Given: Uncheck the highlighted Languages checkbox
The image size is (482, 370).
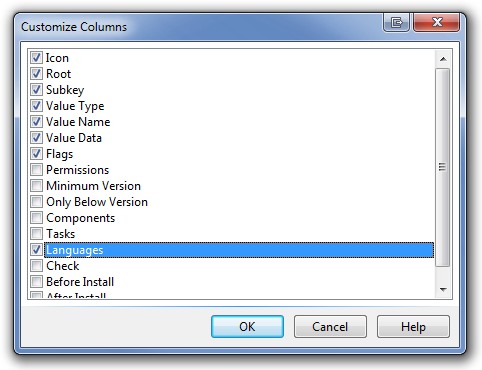Looking at the screenshot, I should (x=36, y=250).
